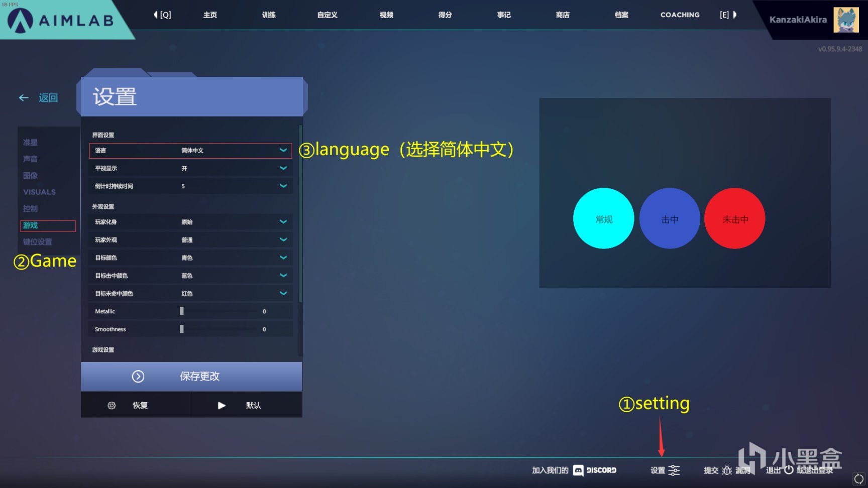Click the Metallic value 0 field
The height and width of the screenshot is (488, 868).
coord(264,311)
